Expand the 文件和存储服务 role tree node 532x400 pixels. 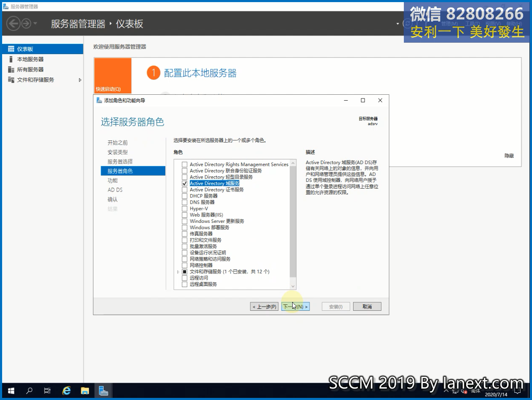click(178, 272)
